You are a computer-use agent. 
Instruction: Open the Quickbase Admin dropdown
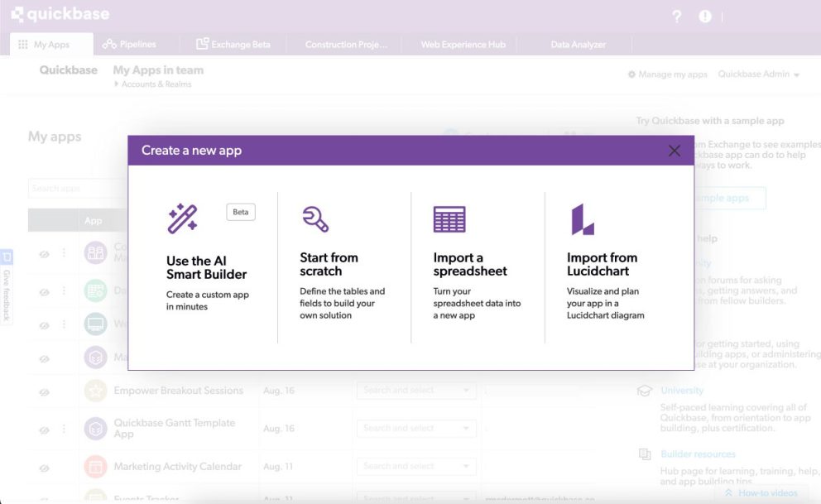tap(758, 74)
